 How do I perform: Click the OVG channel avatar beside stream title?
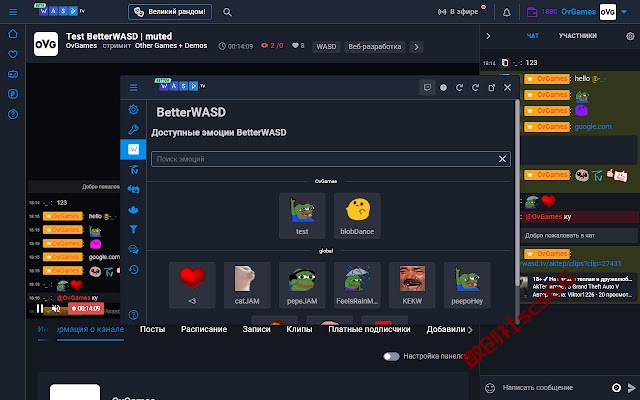pyautogui.click(x=46, y=44)
